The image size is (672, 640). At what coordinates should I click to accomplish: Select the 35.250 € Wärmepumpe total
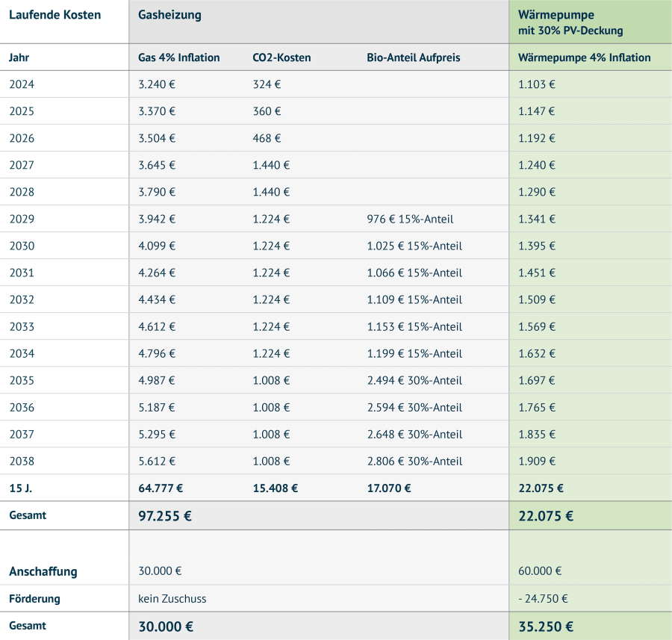tap(546, 626)
